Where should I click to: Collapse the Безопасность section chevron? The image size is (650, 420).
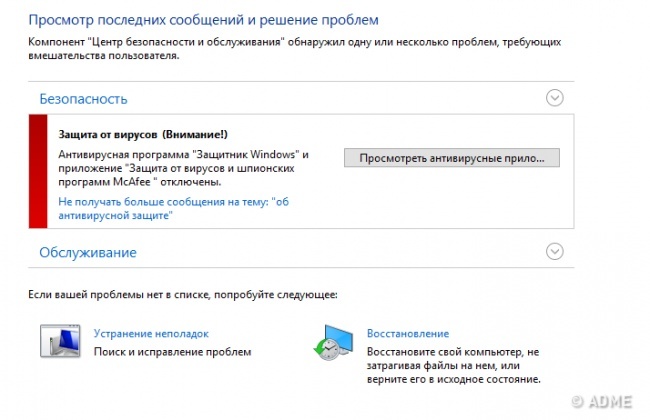click(x=555, y=98)
